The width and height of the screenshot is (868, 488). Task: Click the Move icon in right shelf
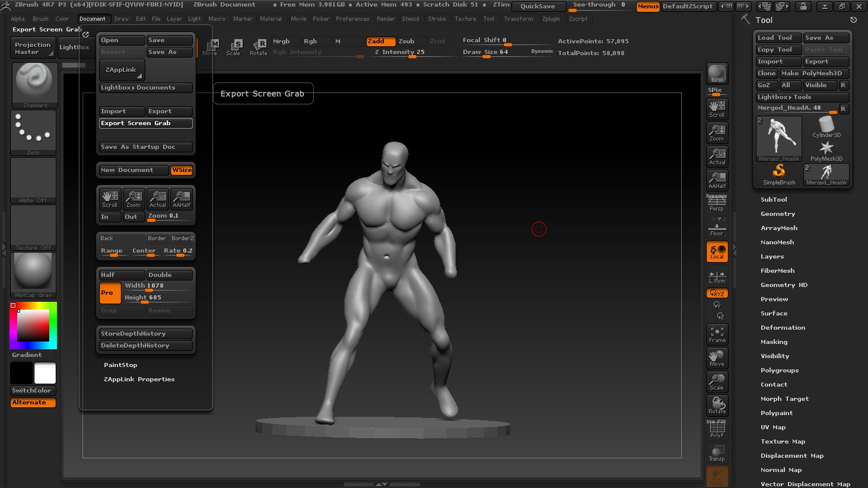point(717,358)
